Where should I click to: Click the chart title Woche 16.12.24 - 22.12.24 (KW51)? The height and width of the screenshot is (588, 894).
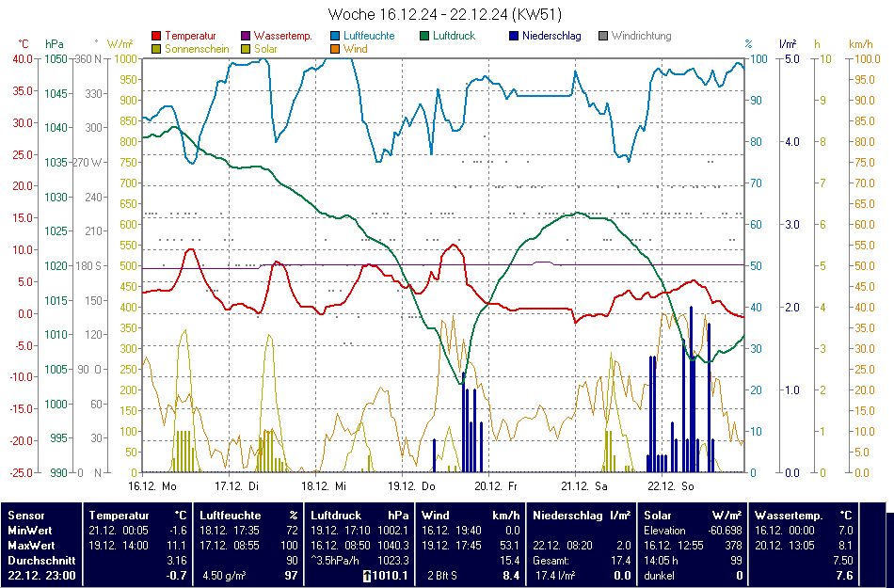click(x=445, y=14)
